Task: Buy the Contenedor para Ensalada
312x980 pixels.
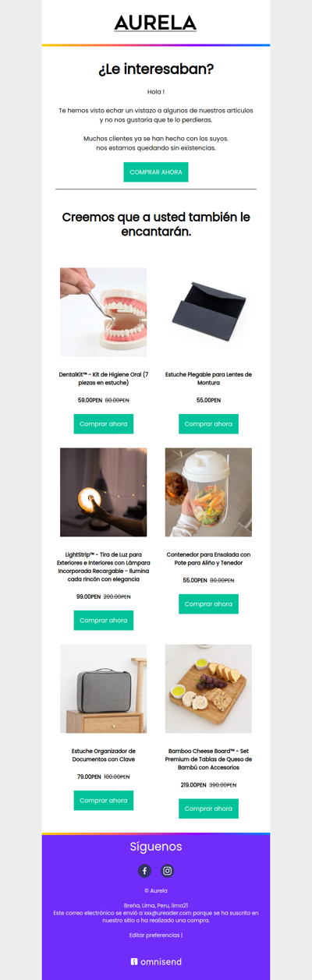Action: tap(208, 604)
